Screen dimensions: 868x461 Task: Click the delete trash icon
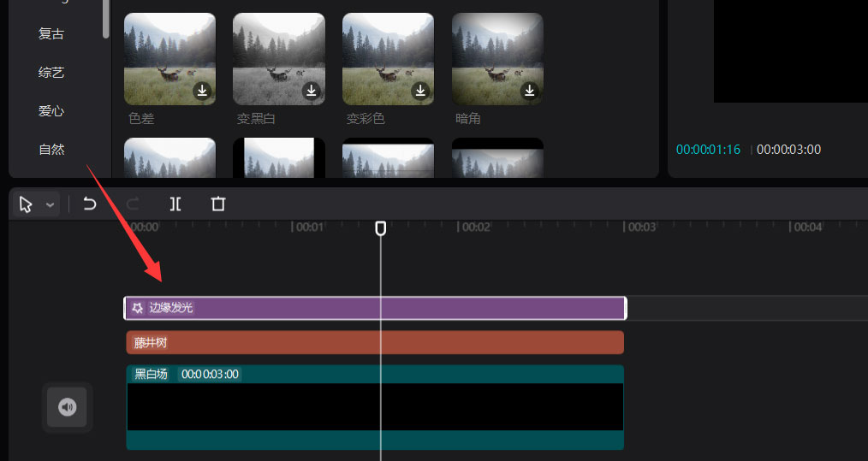point(218,204)
